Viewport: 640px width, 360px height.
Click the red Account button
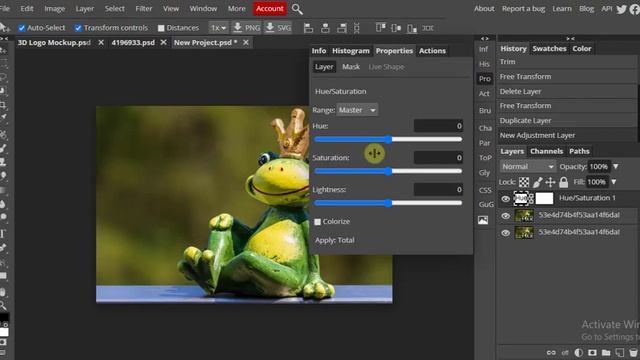[x=269, y=9]
